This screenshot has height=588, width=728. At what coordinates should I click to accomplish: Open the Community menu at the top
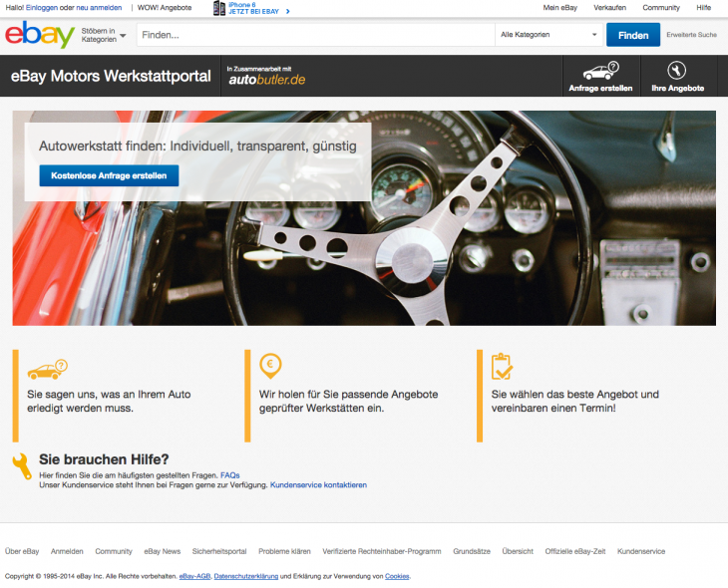pos(661,8)
